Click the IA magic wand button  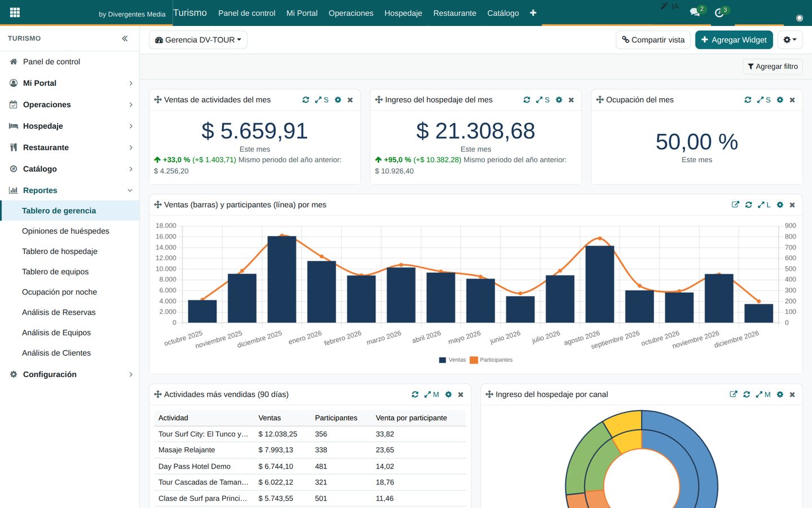(x=669, y=6)
